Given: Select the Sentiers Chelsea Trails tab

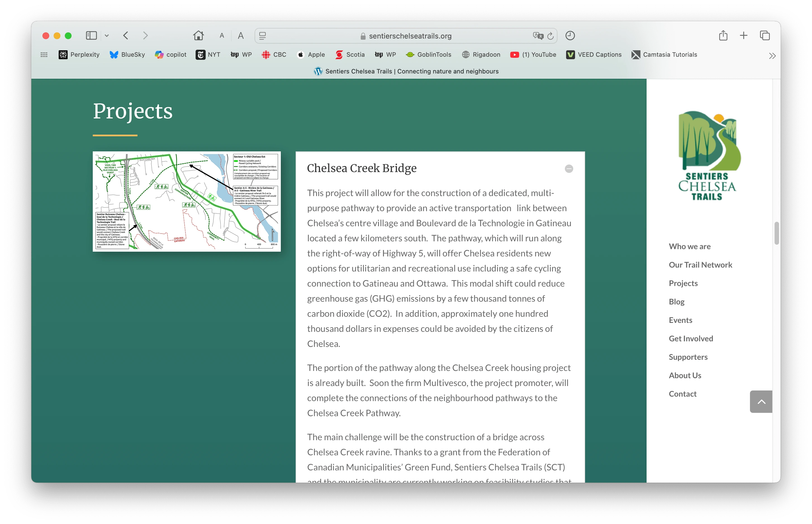Looking at the screenshot, I should [406, 72].
